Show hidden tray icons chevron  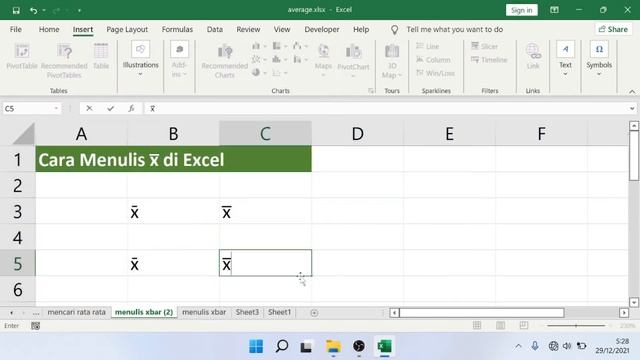[518, 346]
